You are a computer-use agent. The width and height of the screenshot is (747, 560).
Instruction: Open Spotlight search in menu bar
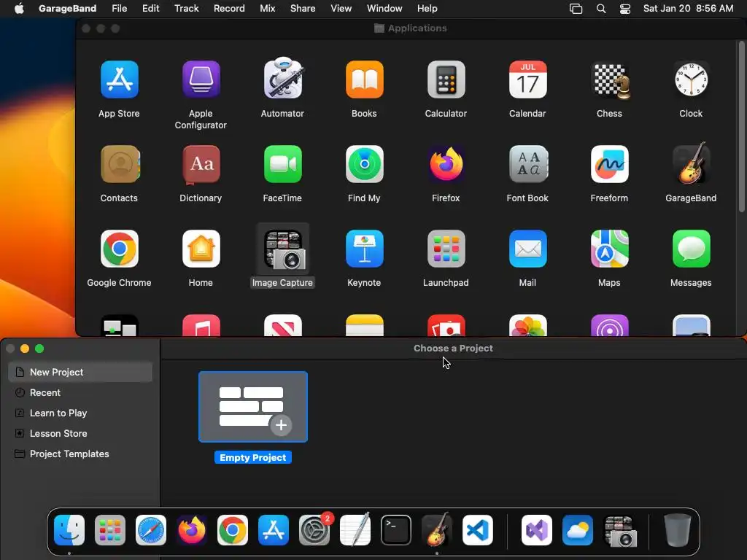click(x=601, y=9)
